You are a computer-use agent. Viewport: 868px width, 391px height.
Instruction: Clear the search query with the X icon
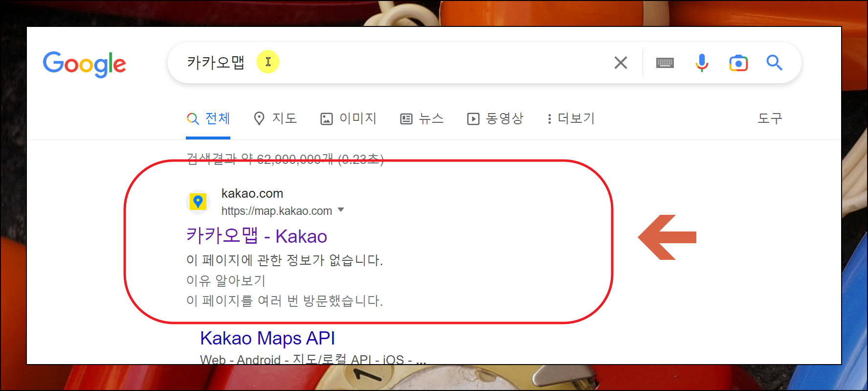pyautogui.click(x=621, y=63)
